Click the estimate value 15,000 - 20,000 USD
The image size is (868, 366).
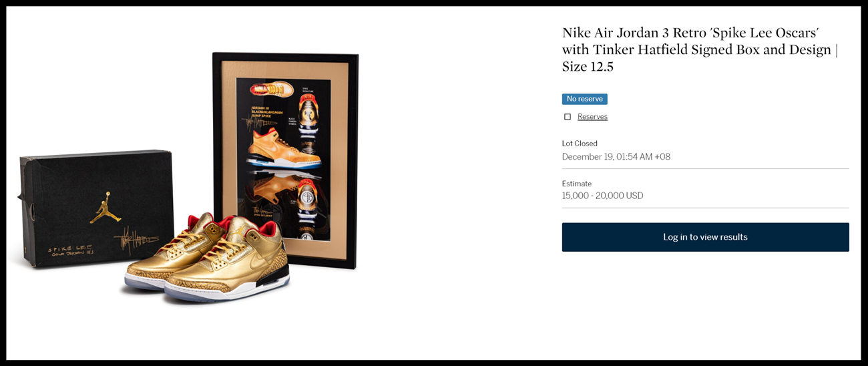(x=602, y=196)
